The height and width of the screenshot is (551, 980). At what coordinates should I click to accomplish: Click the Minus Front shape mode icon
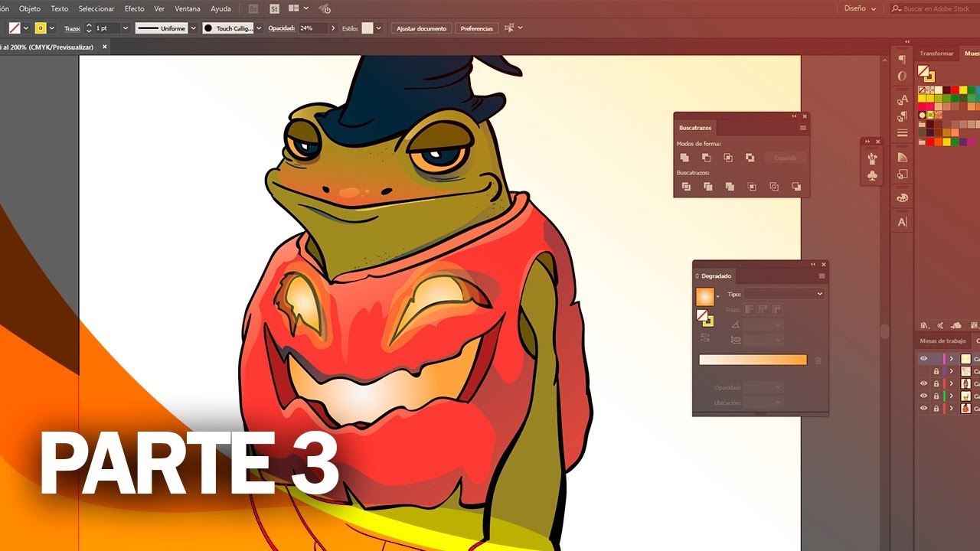point(706,158)
